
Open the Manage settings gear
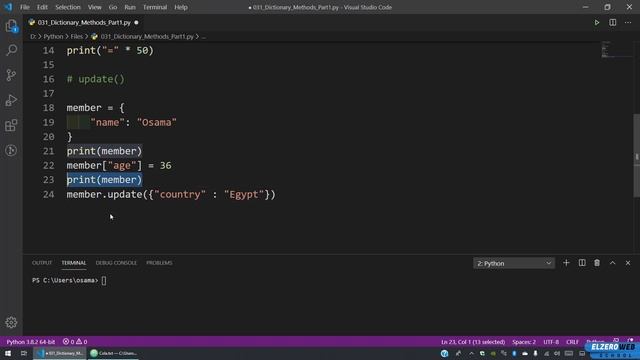(x=11, y=322)
